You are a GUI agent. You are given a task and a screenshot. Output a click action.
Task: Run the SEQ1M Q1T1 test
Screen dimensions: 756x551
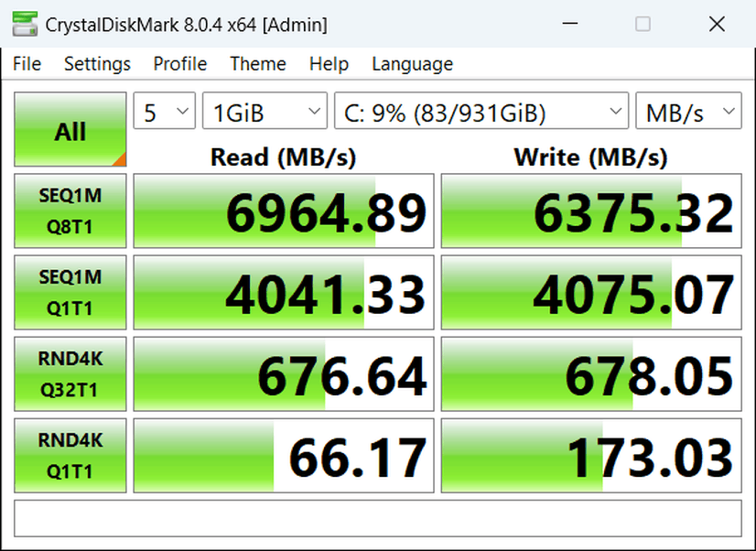pos(70,292)
